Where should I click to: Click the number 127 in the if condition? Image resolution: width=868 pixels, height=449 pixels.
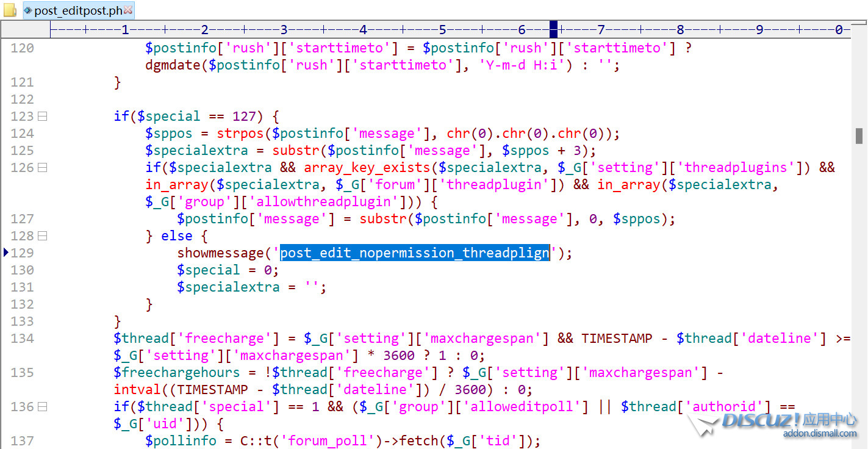pos(244,116)
